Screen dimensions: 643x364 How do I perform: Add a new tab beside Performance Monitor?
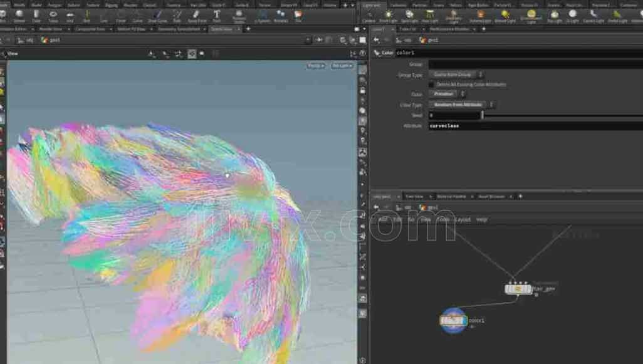(x=484, y=29)
